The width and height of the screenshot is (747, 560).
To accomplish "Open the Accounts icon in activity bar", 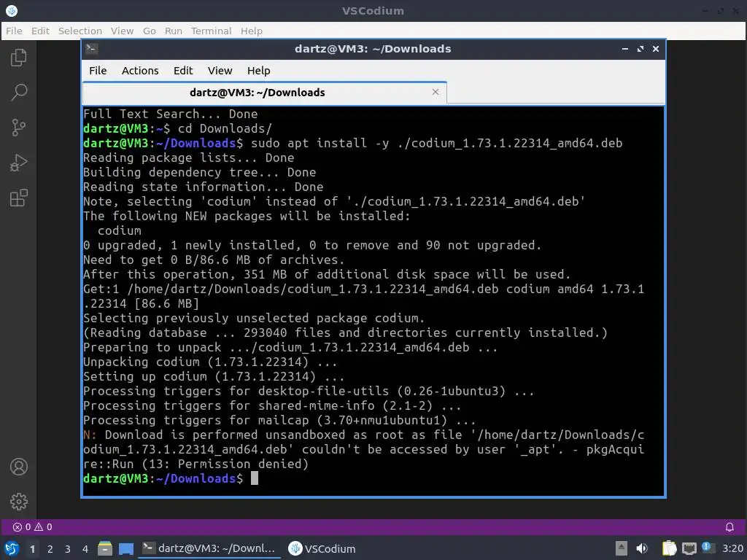I will (x=18, y=467).
